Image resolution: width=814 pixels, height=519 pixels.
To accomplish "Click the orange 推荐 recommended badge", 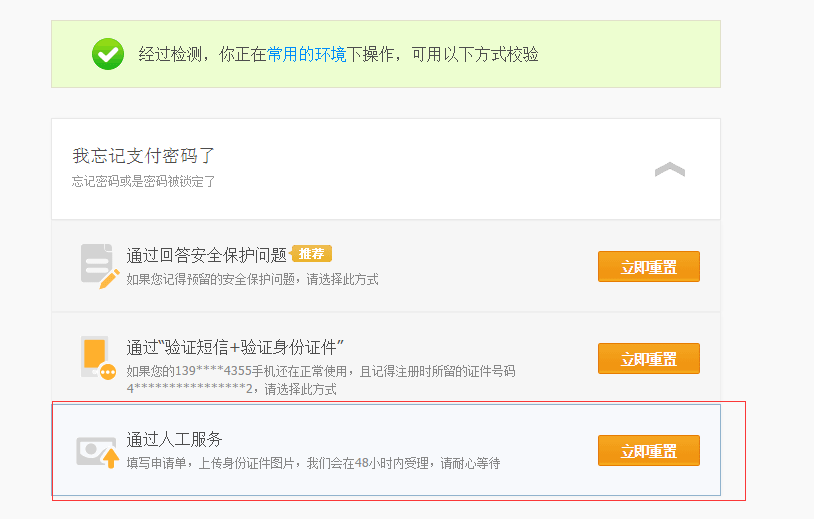I will pos(310,254).
